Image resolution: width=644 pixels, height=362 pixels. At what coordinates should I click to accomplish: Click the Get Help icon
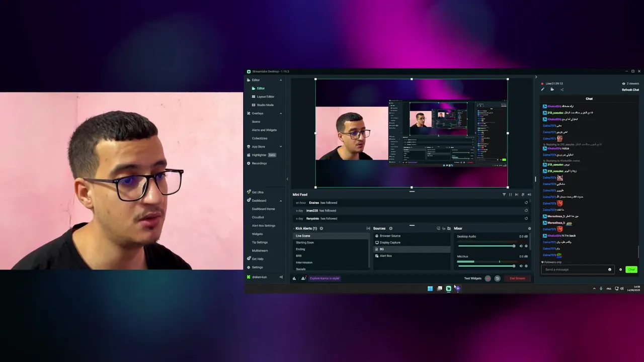[249, 259]
